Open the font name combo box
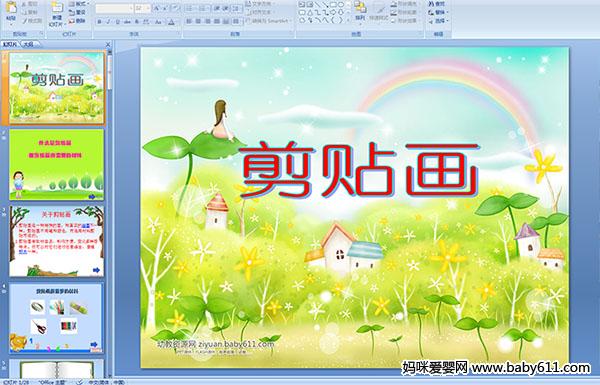The width and height of the screenshot is (600, 385). (114, 8)
